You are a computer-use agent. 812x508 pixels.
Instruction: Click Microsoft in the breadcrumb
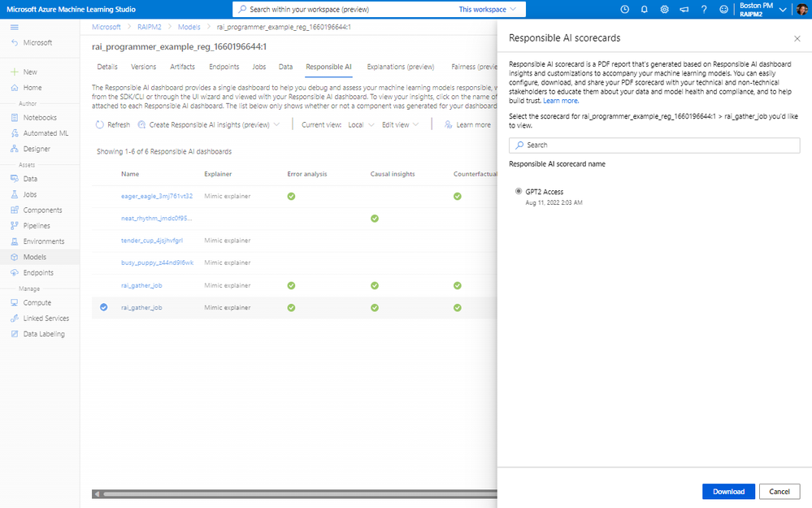pyautogui.click(x=106, y=27)
